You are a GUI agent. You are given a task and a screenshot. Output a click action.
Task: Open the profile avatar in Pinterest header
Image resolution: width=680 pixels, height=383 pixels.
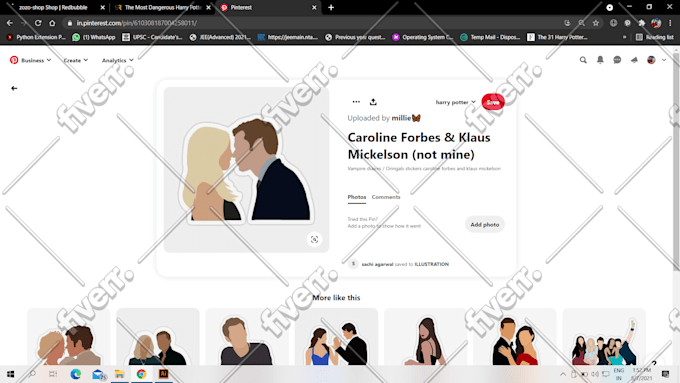click(x=651, y=60)
